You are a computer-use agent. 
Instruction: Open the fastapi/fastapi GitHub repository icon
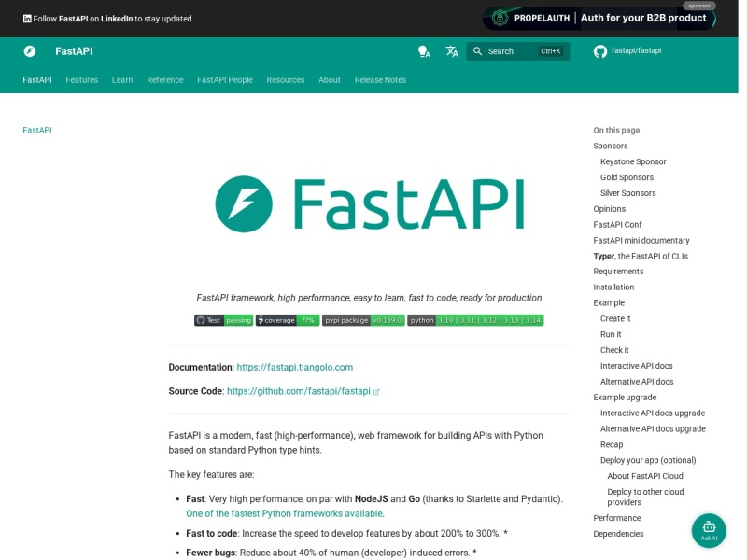[x=600, y=51]
